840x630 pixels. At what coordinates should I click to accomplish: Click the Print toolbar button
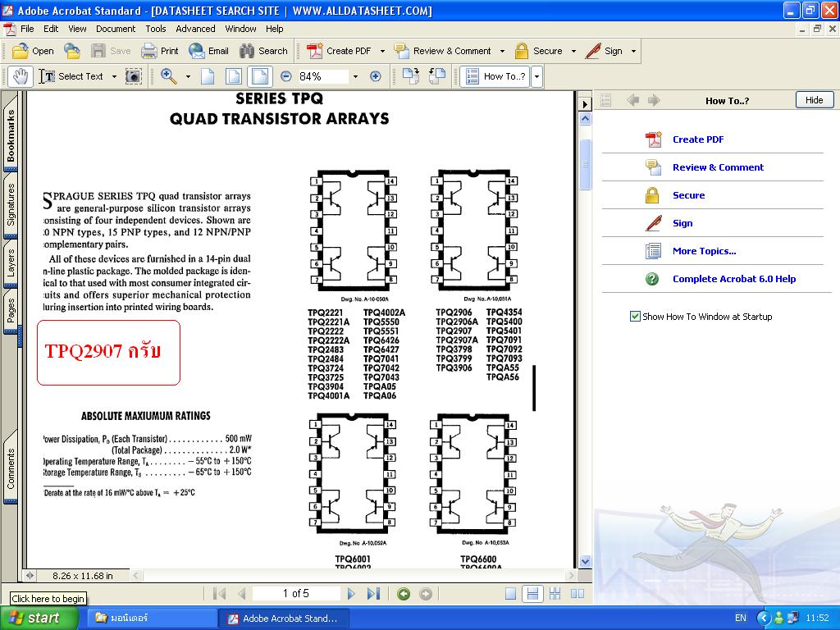click(159, 51)
